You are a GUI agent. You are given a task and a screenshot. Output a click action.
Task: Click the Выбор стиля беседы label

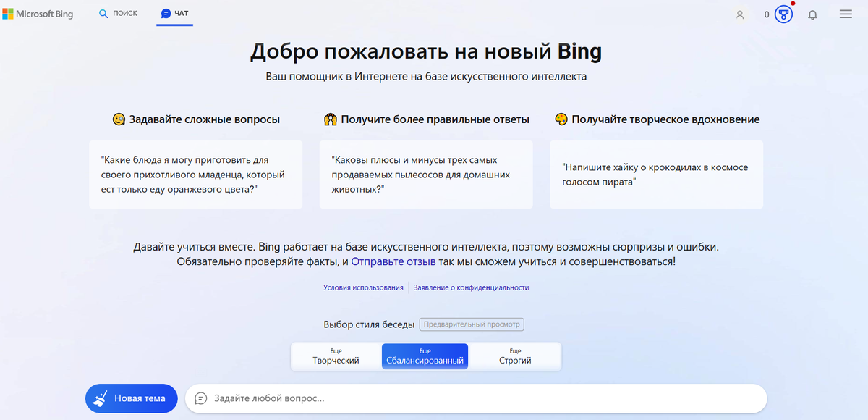tap(369, 324)
